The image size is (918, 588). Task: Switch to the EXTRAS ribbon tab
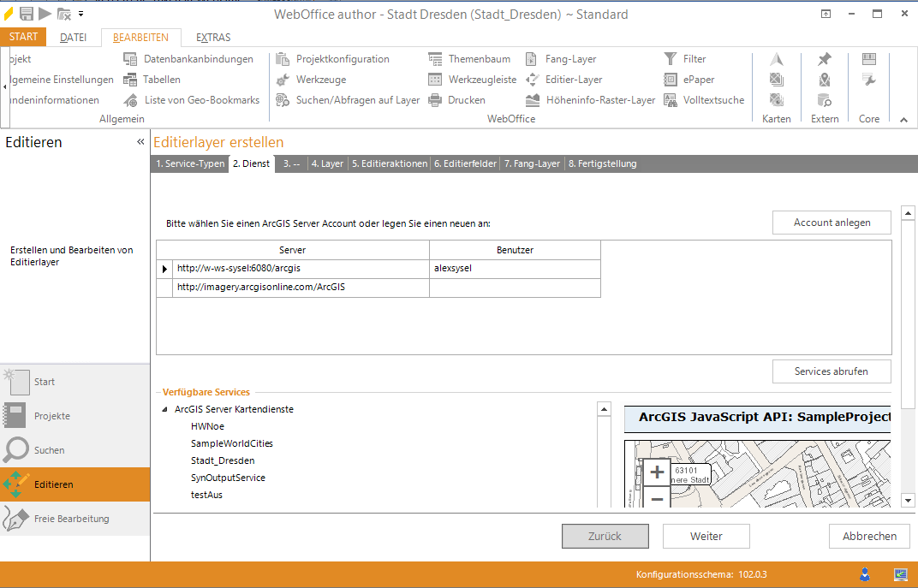point(213,38)
